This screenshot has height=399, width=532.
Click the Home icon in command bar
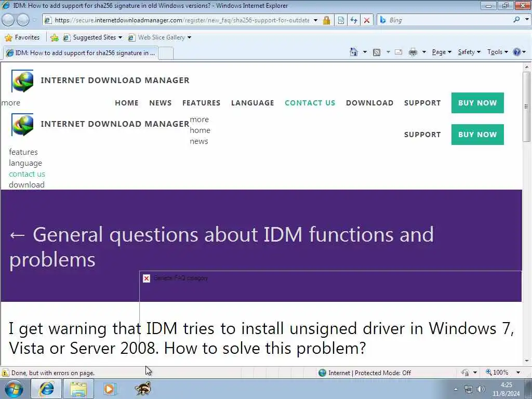click(x=353, y=52)
